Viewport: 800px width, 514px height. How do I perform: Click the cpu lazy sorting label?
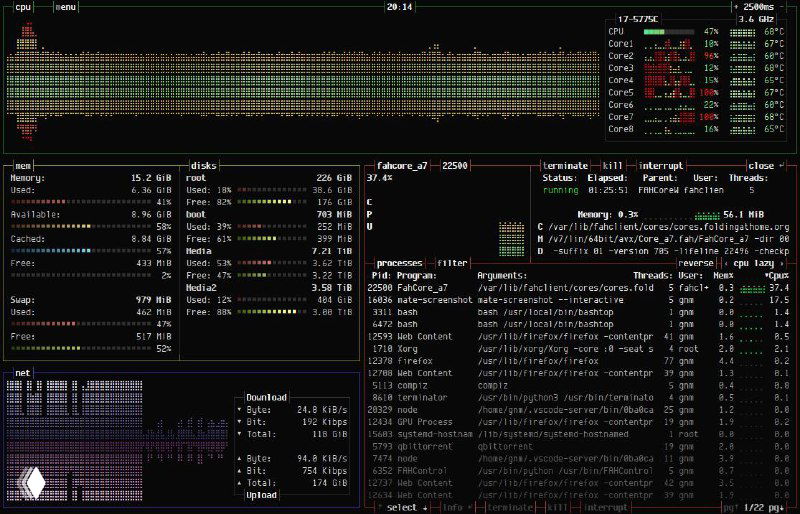(754, 263)
